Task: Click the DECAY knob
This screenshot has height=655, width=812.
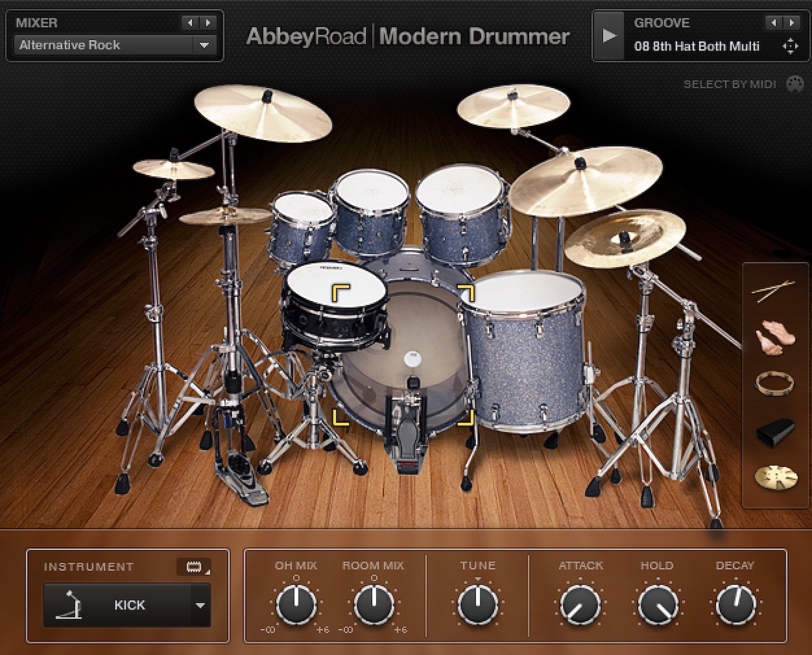Action: tap(736, 604)
